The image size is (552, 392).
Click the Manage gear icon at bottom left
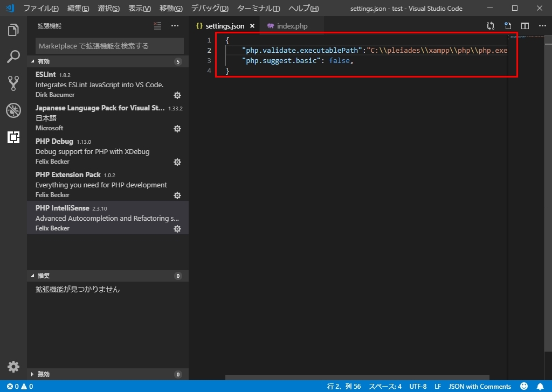point(13,366)
